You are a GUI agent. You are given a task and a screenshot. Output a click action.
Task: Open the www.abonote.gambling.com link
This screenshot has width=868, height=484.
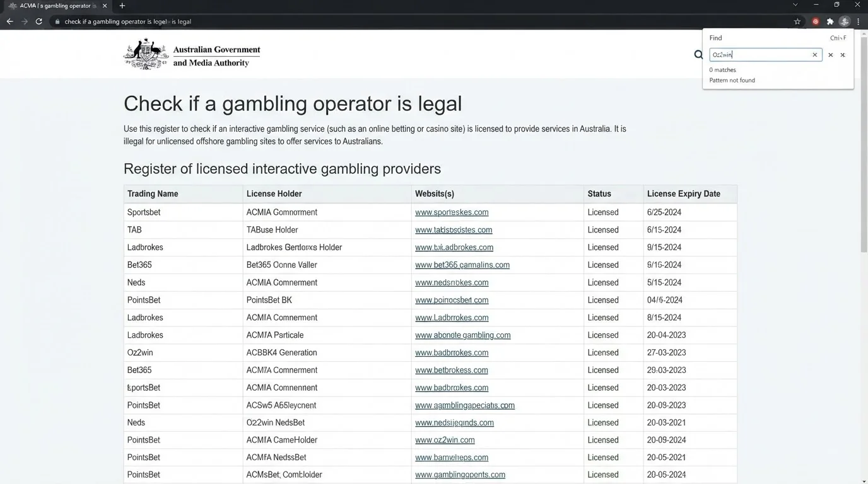coord(463,335)
